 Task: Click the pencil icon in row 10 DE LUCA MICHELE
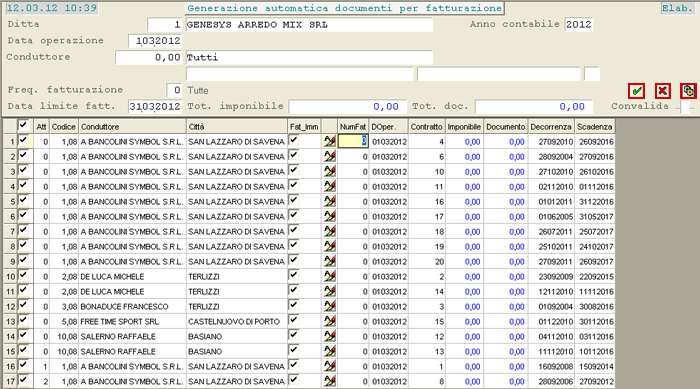point(329,276)
